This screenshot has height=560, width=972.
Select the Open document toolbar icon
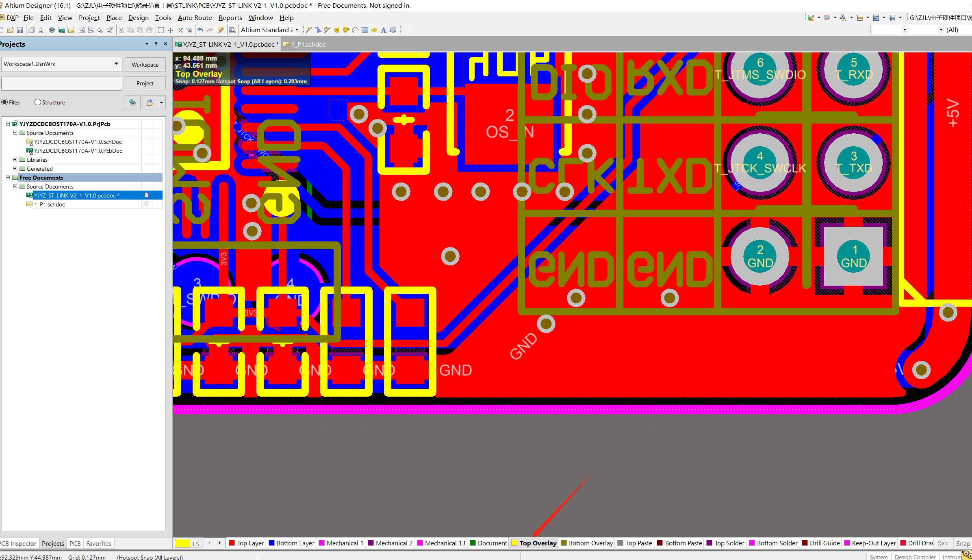(x=11, y=30)
